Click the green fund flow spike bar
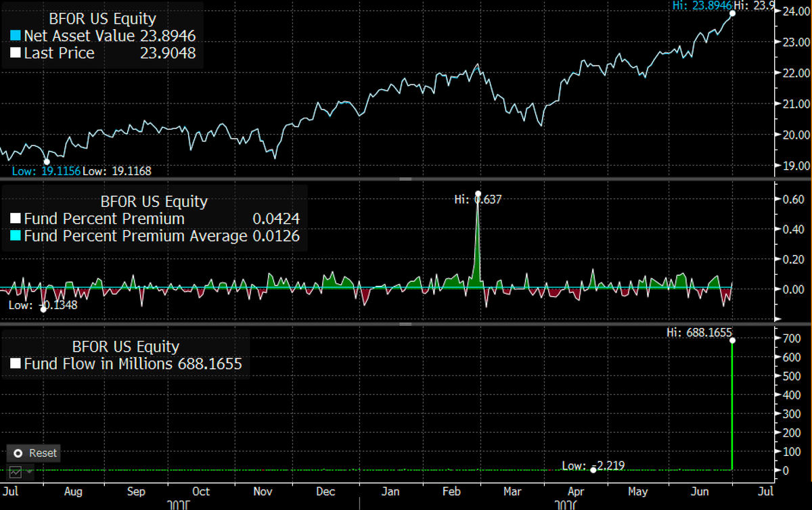 coord(733,405)
